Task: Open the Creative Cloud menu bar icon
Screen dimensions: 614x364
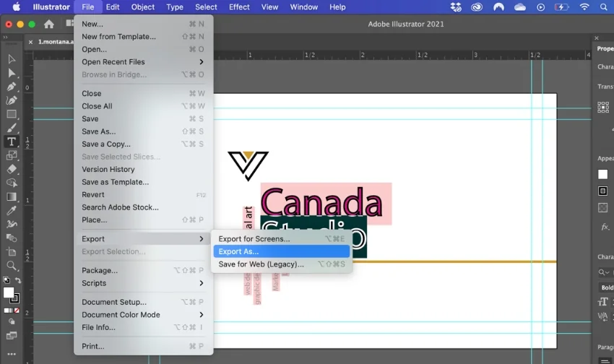Action: pyautogui.click(x=477, y=7)
